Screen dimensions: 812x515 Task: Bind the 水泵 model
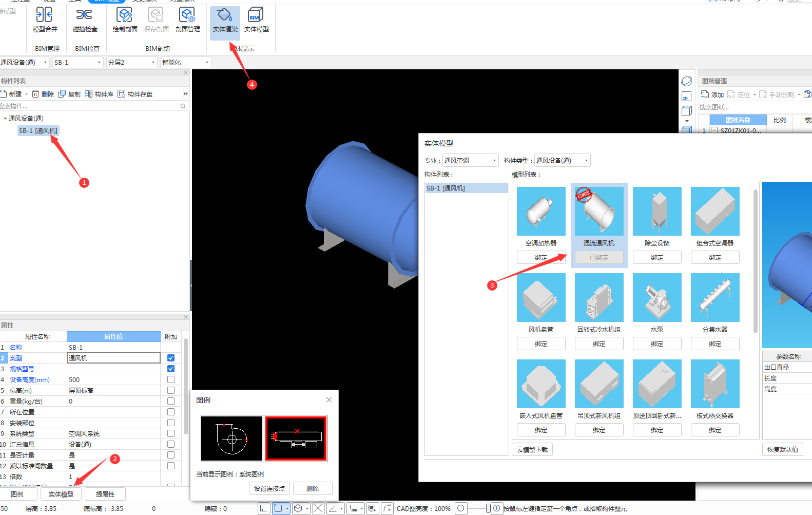click(x=657, y=344)
